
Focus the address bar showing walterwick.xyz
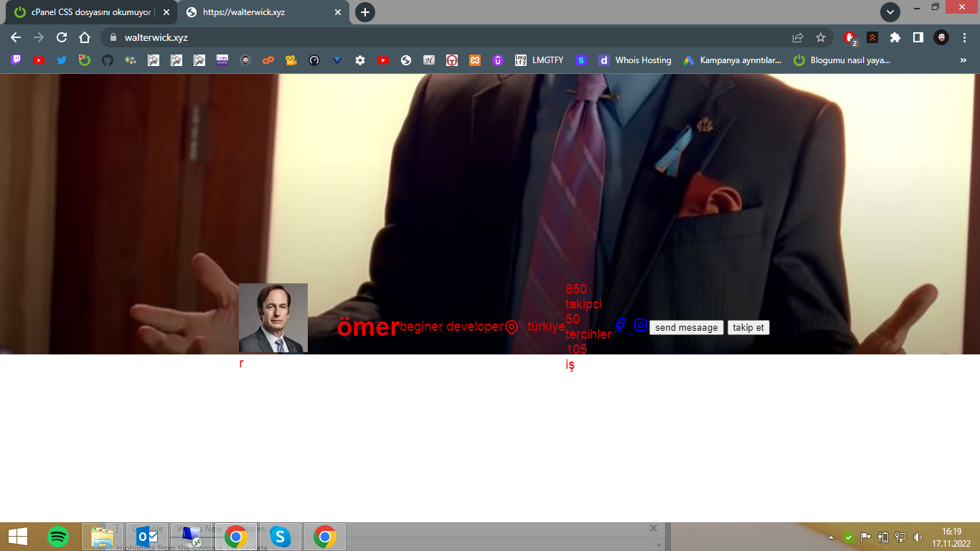pos(452,37)
